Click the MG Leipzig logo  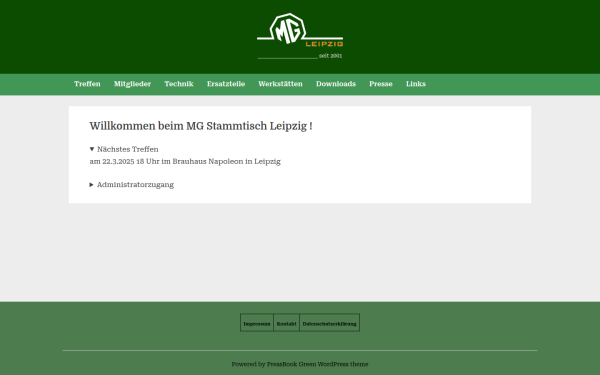(300, 30)
